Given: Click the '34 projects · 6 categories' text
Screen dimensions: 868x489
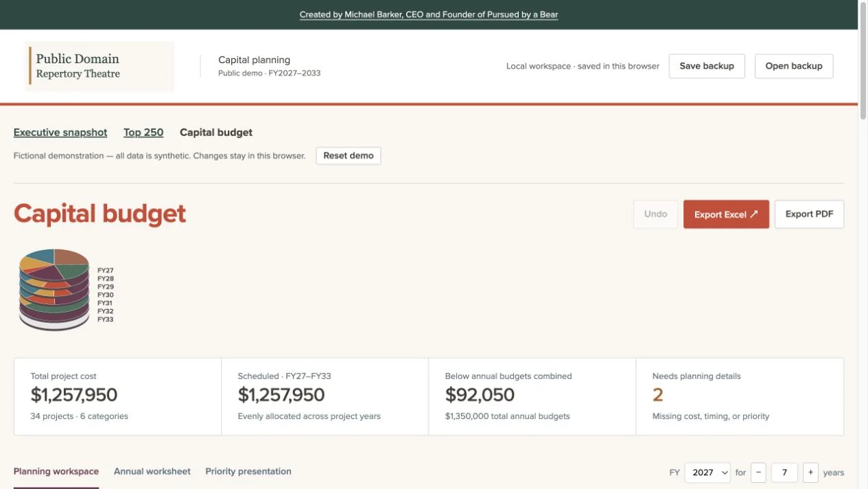Looking at the screenshot, I should coord(80,416).
